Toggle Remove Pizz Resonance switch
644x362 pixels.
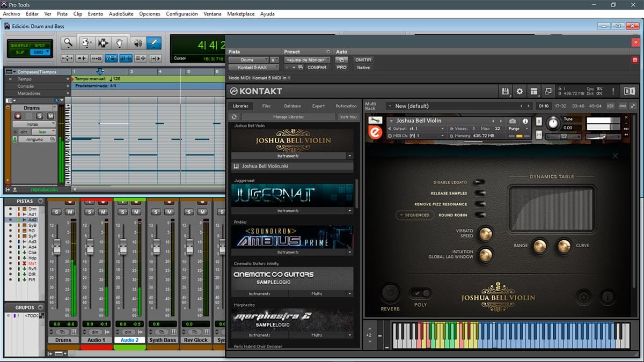pos(480,204)
